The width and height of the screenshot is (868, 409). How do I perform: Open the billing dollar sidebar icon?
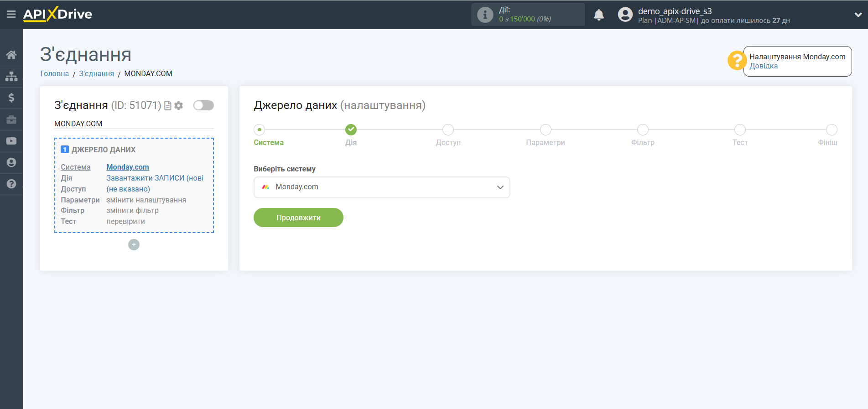(11, 98)
